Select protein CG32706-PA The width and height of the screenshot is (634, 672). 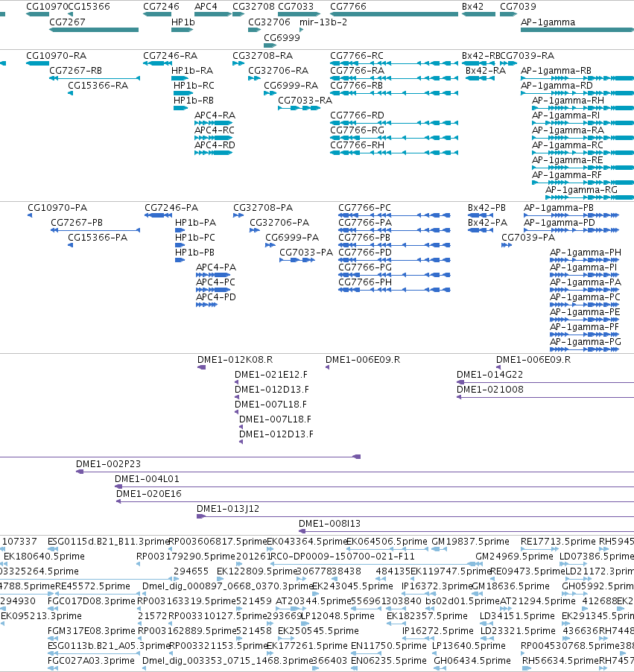[x=279, y=223]
